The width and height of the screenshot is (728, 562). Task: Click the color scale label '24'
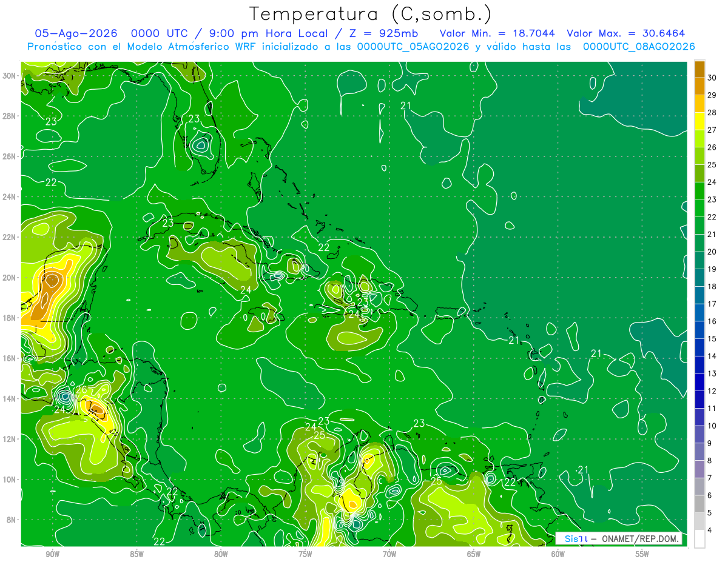tap(712, 182)
